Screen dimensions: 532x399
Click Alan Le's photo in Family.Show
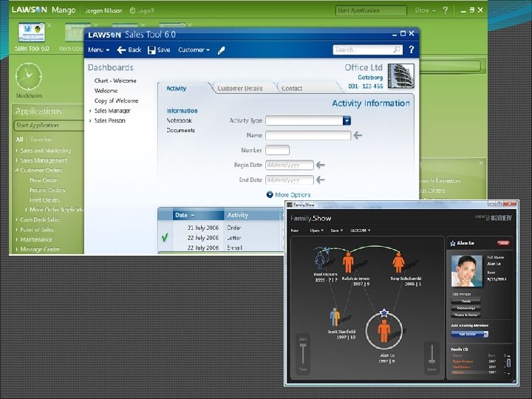pos(467,271)
